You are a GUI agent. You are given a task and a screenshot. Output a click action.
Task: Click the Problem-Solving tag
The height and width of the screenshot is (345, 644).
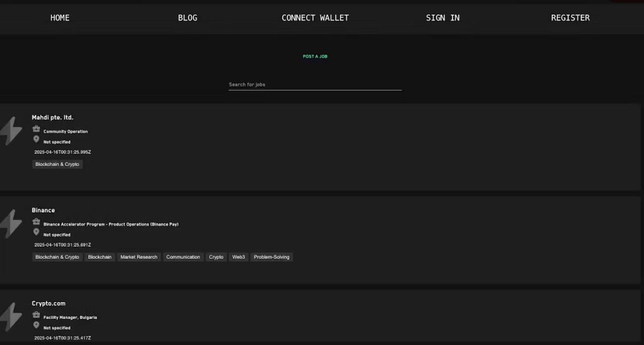click(x=272, y=257)
